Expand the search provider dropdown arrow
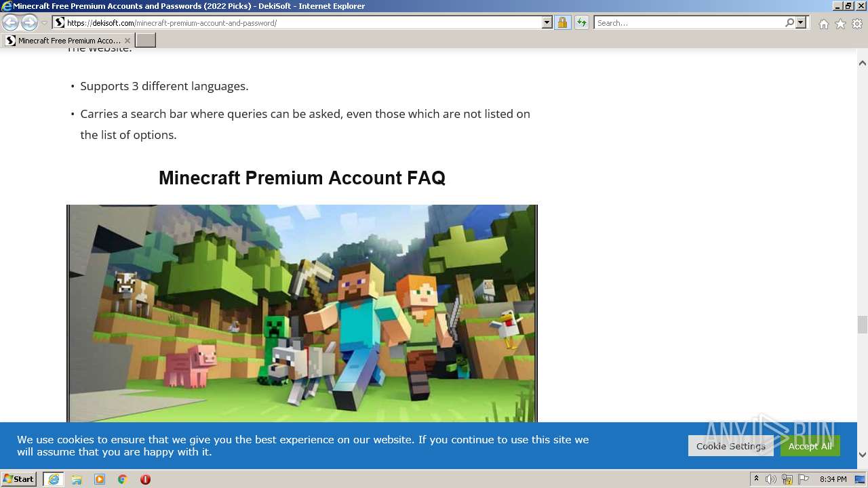Viewport: 868px width, 488px height. (801, 23)
